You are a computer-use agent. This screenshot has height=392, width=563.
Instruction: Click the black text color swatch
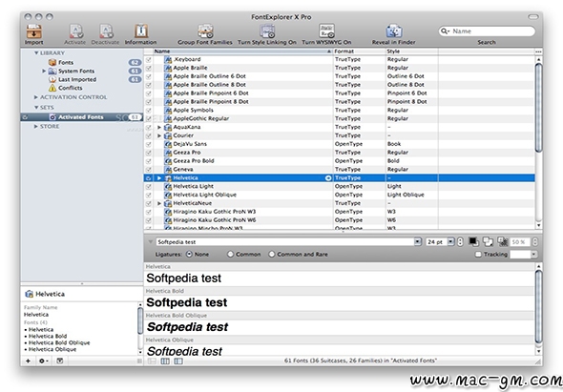click(473, 241)
